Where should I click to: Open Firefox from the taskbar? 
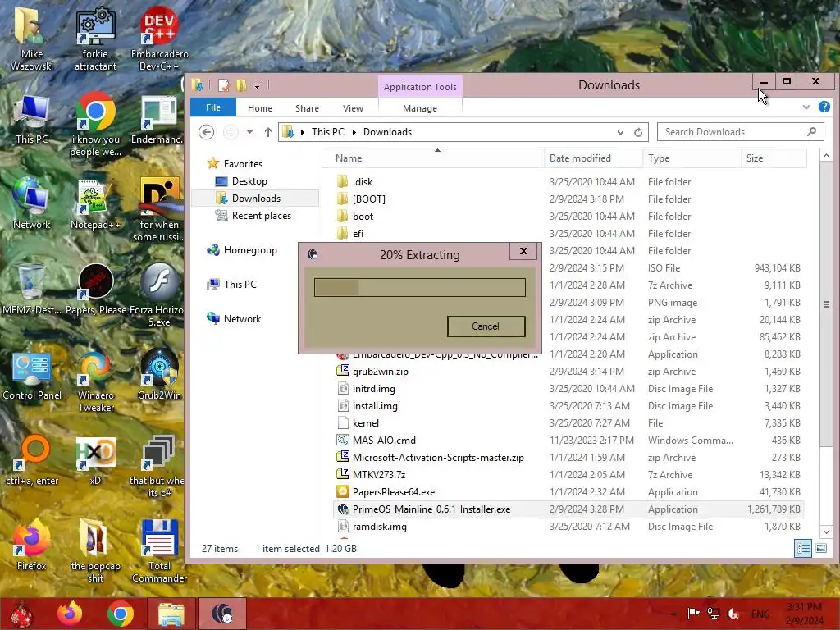[70, 614]
